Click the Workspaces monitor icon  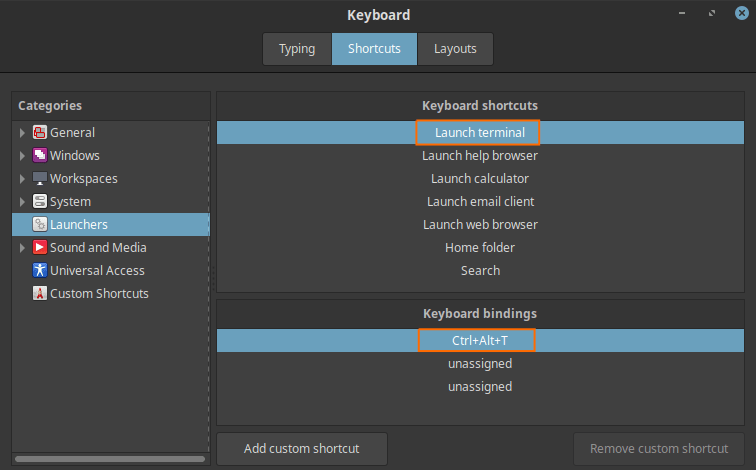click(40, 178)
